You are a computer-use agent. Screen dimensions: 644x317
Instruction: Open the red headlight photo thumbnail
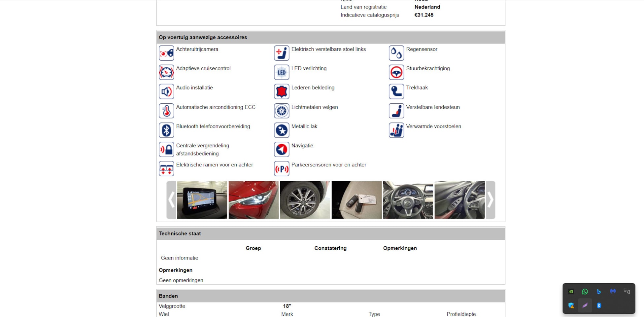click(x=254, y=200)
